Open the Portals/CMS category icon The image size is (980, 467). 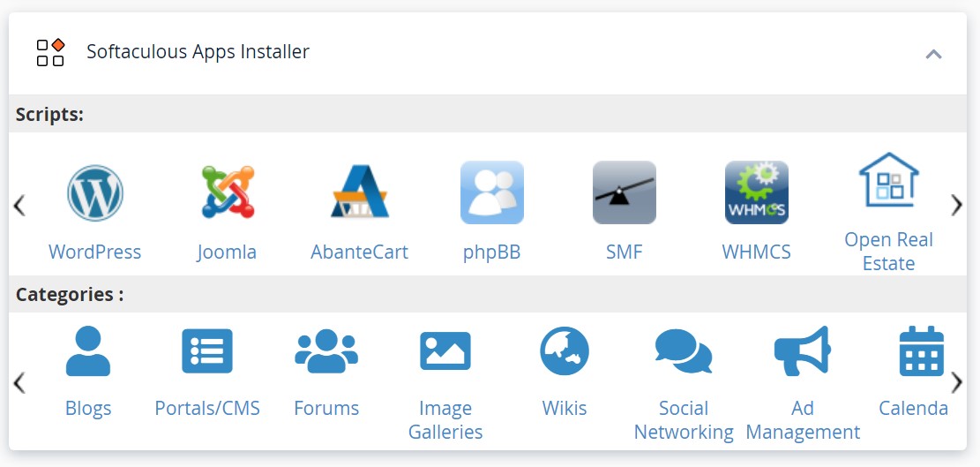(x=207, y=350)
